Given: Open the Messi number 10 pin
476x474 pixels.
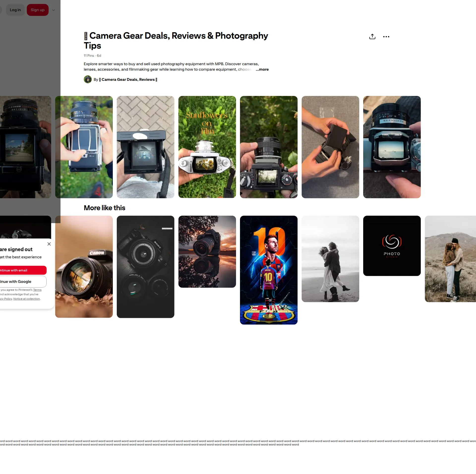Looking at the screenshot, I should tap(269, 270).
